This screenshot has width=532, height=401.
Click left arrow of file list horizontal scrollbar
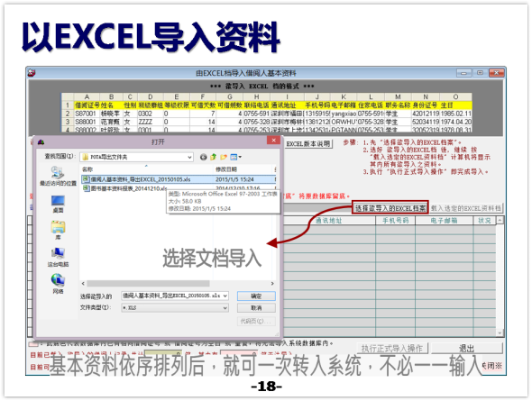[83, 283]
